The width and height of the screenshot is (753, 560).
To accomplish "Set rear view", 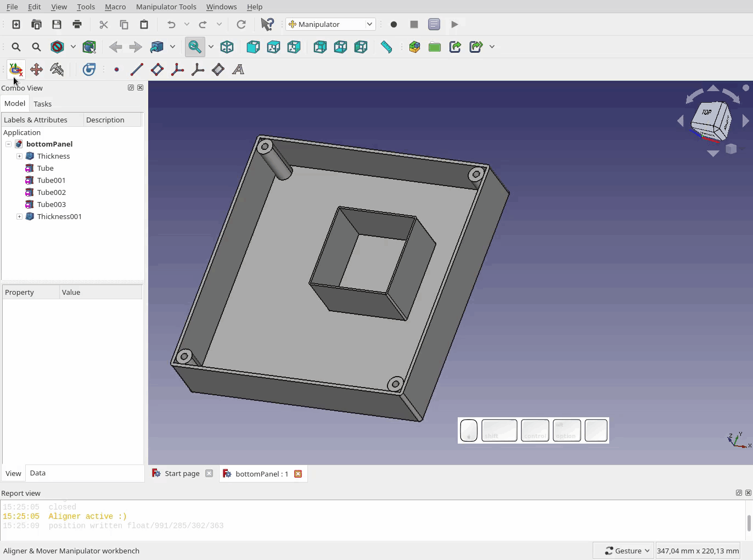I will pos(320,47).
